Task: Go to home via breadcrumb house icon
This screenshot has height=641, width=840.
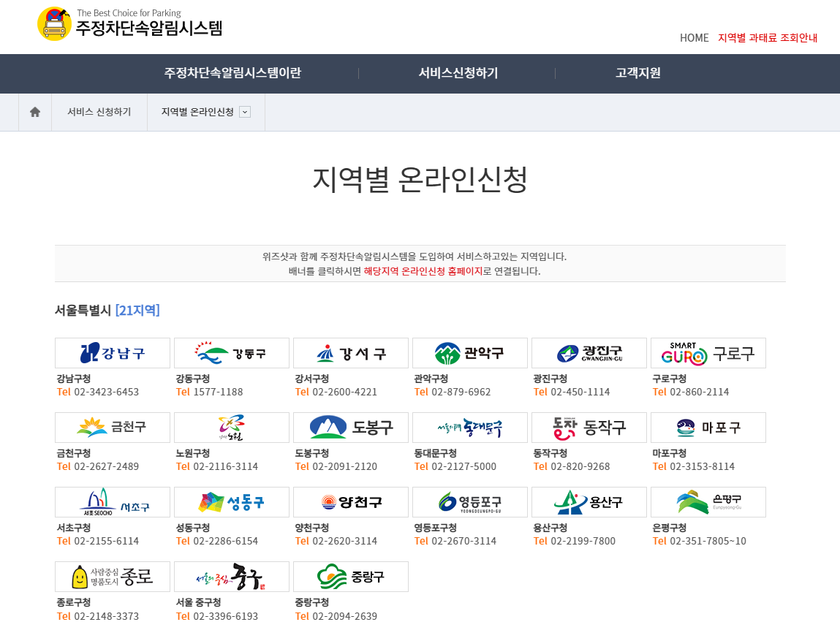Action: point(35,112)
